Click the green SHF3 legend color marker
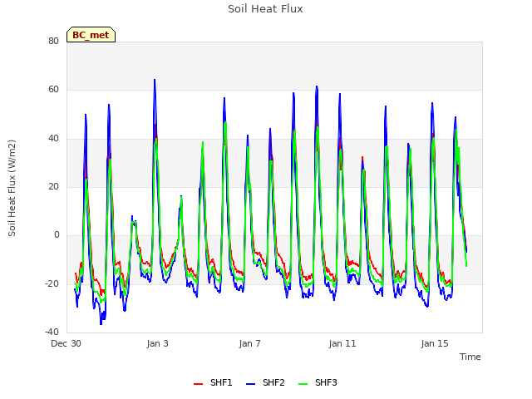This screenshot has height=399, width=532. (x=303, y=384)
